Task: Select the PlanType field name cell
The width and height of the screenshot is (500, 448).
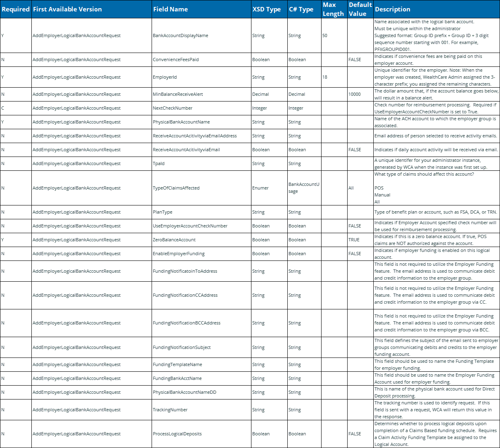Action: point(201,212)
